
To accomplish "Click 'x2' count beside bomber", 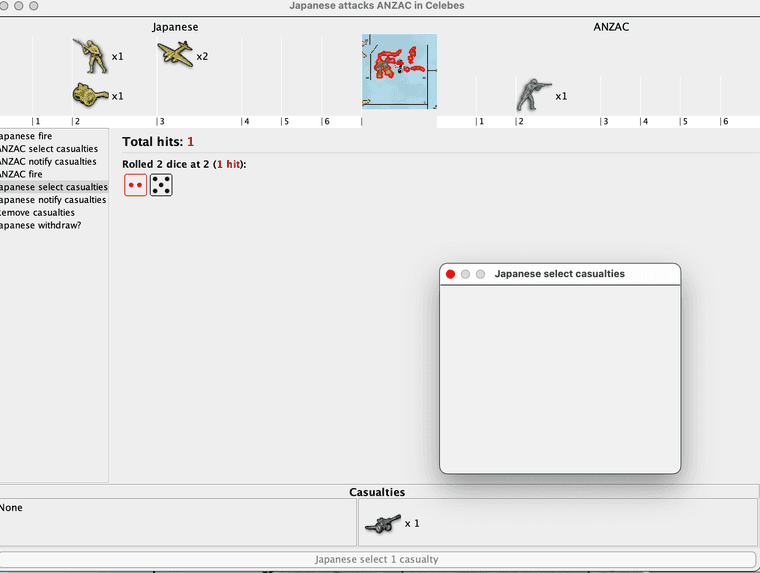I will [x=202, y=56].
